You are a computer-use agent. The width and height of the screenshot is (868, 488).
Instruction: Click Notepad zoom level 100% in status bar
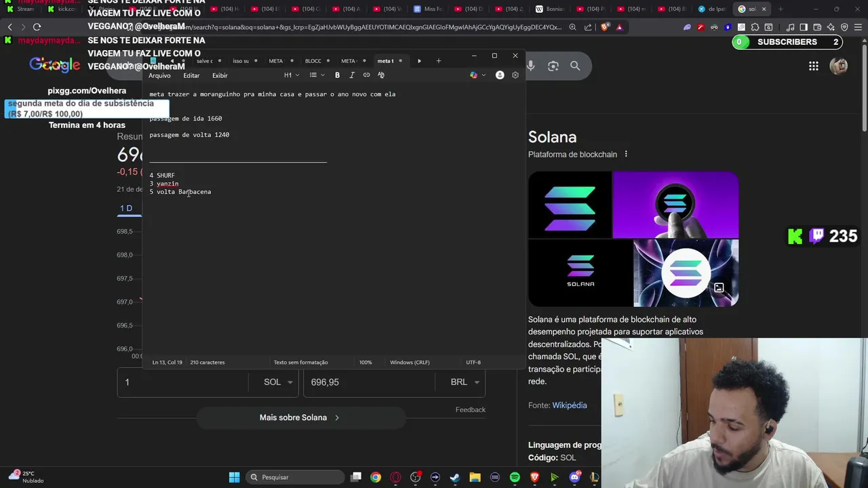pyautogui.click(x=366, y=363)
